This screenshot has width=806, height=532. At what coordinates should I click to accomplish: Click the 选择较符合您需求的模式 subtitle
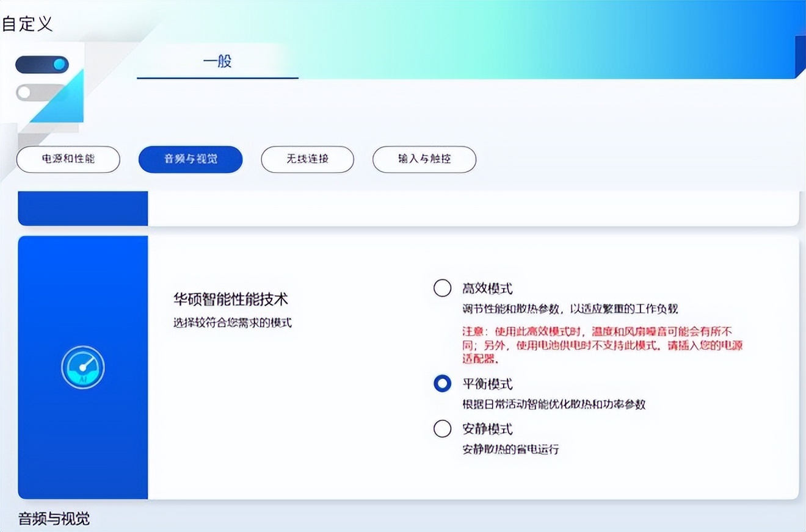233,323
